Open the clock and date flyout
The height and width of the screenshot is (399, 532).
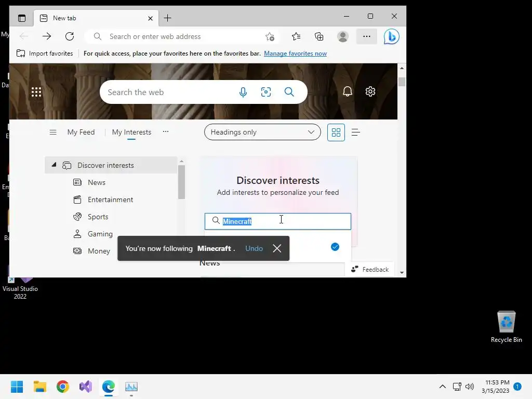[496, 387]
